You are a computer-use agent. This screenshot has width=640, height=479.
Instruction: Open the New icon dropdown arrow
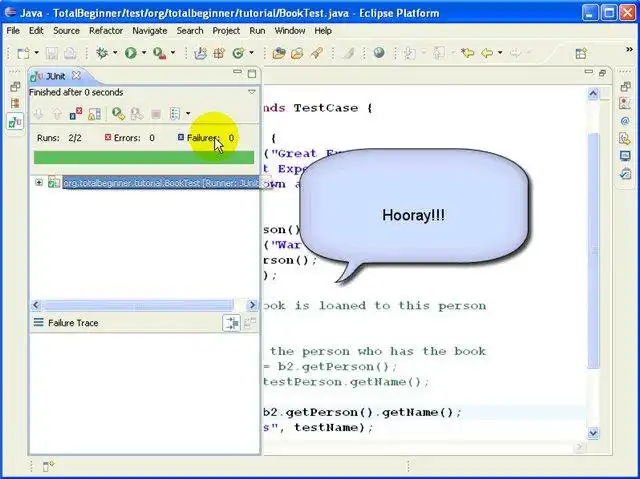(36, 53)
